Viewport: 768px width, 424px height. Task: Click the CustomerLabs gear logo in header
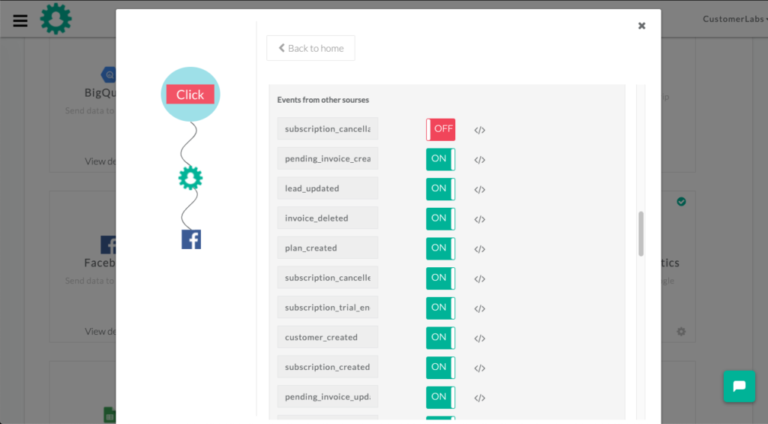[x=56, y=19]
